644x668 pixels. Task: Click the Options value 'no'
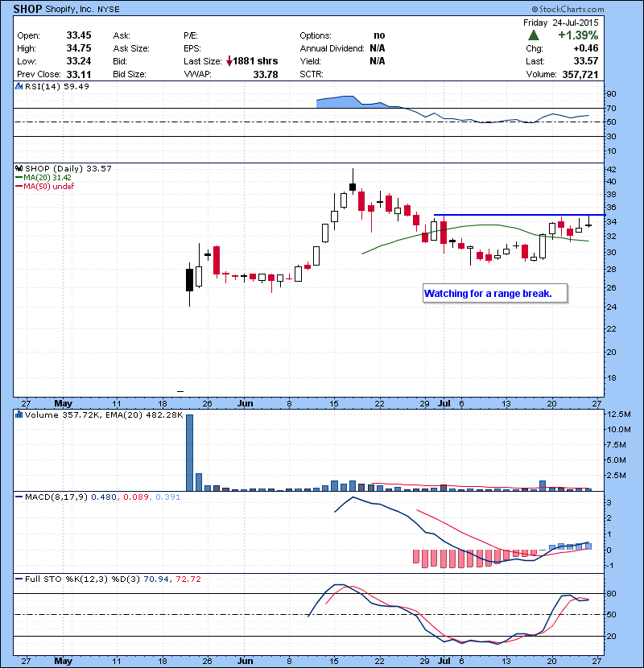[379, 35]
